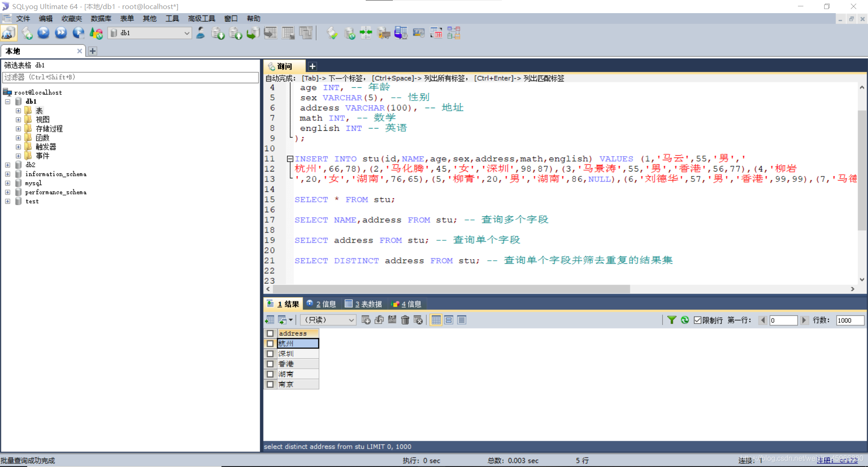
Task: Open the 高级工具 menu
Action: point(202,19)
